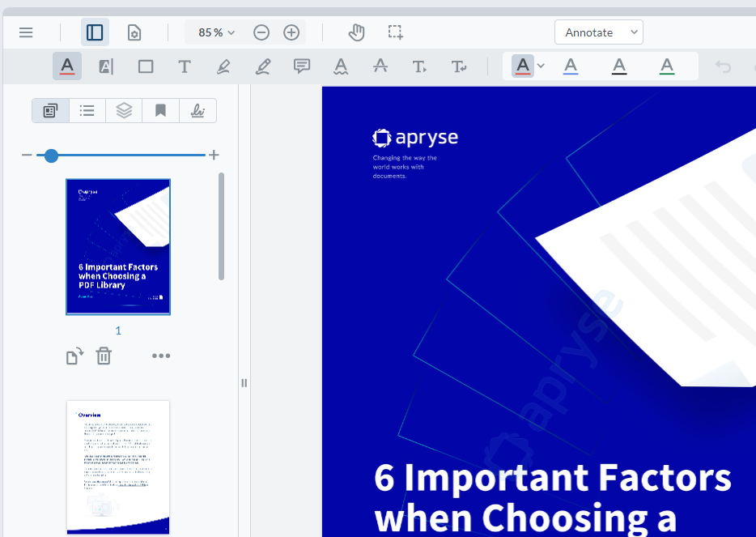Switch to the Outlines panel tab
Image resolution: width=756 pixels, height=537 pixels.
click(87, 111)
